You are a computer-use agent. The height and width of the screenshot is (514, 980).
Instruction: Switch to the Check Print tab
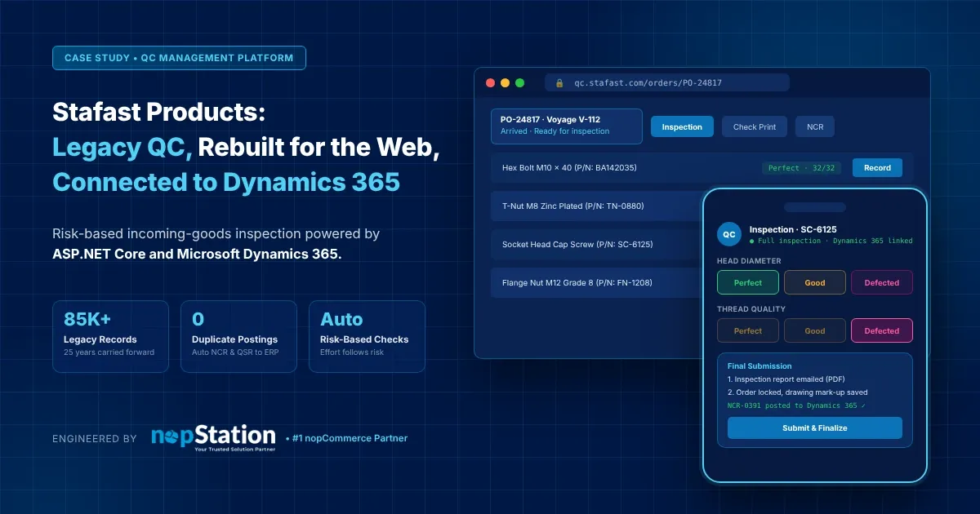755,126
